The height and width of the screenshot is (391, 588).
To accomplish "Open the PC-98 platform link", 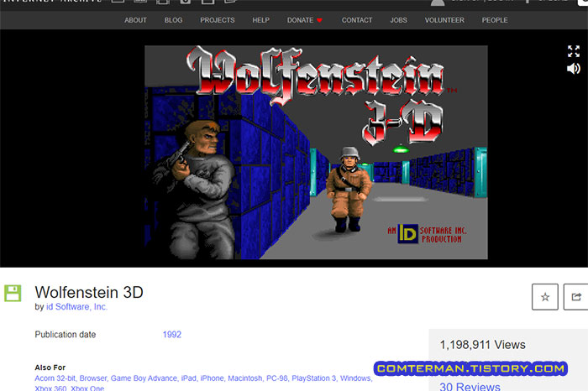I will [276, 378].
